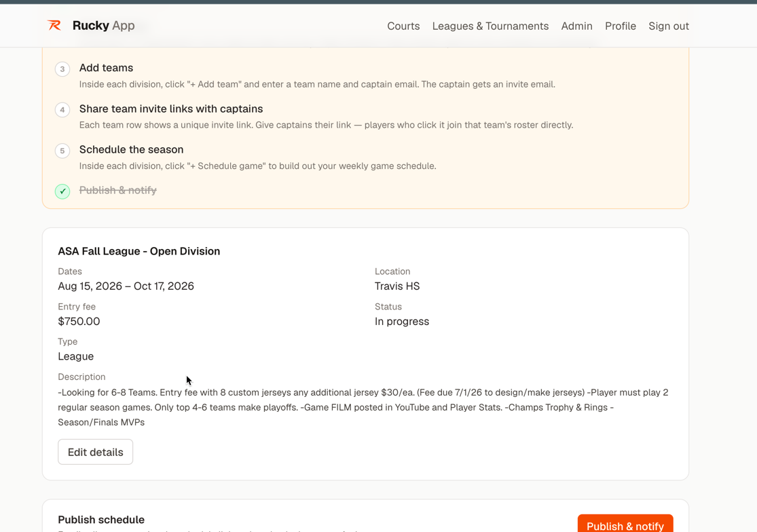Open the Profile page
This screenshot has height=532, width=757.
(x=621, y=26)
